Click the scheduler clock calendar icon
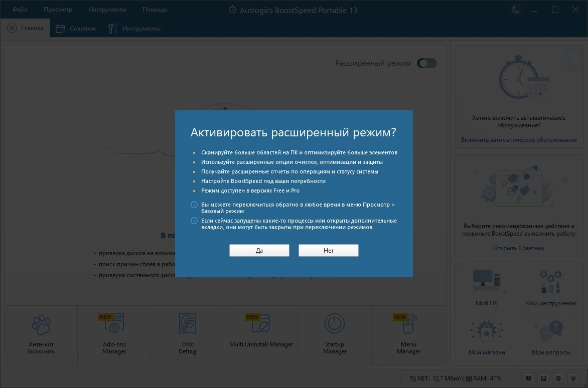The image size is (588, 388). point(524,78)
